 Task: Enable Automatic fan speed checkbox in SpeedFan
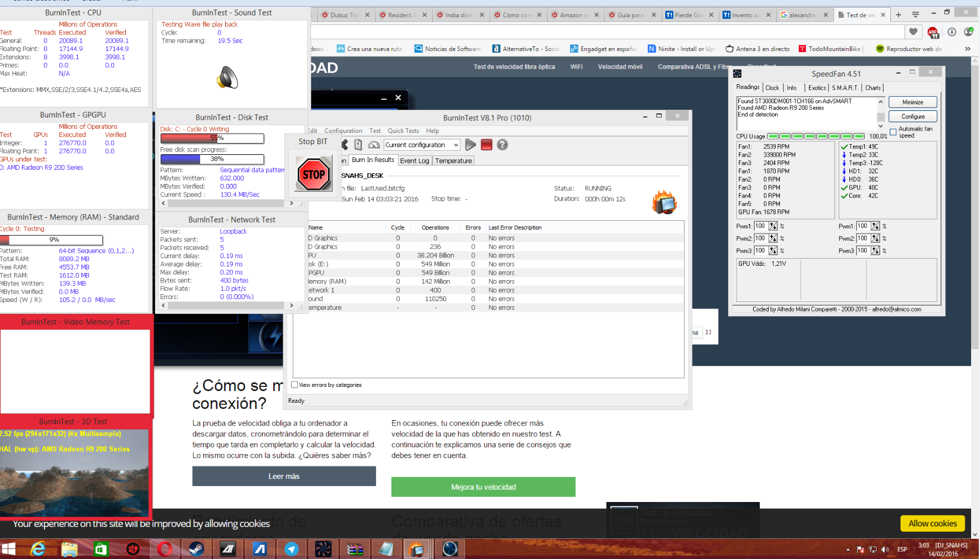[x=893, y=132]
